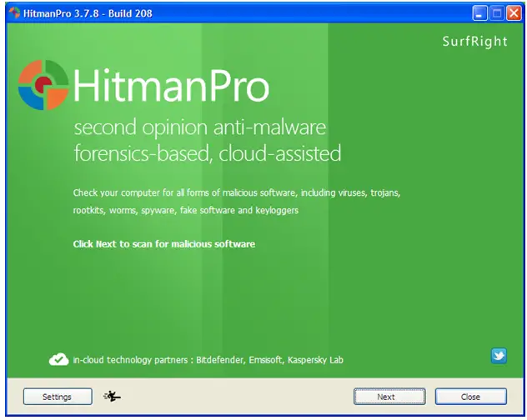This screenshot has height=420, width=527.
Task: Click Next to start the malware scan
Action: [389, 397]
